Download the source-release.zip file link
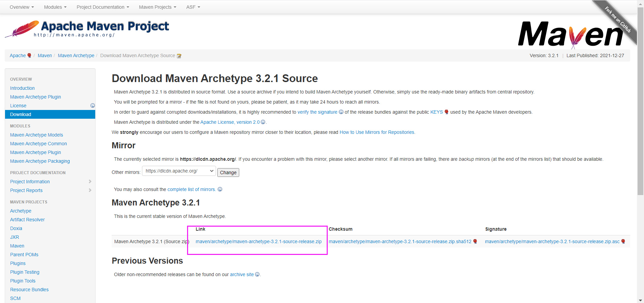Image resolution: width=644 pixels, height=303 pixels. pos(258,241)
